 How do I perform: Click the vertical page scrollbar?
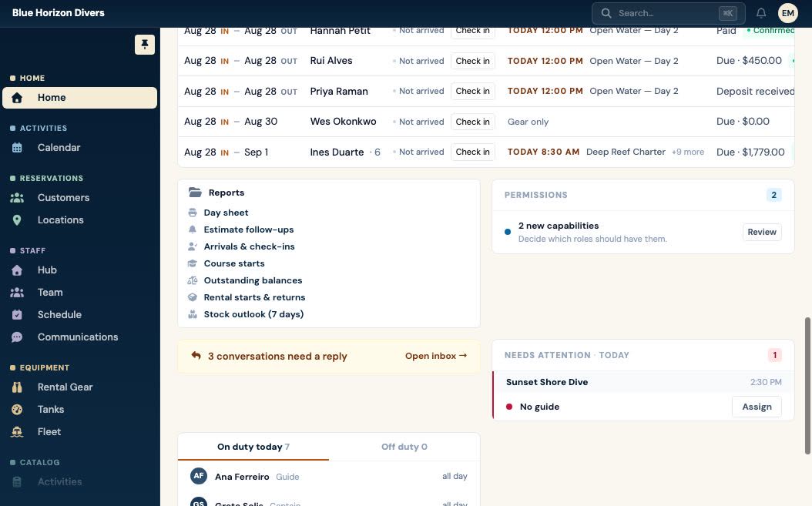pos(807,386)
